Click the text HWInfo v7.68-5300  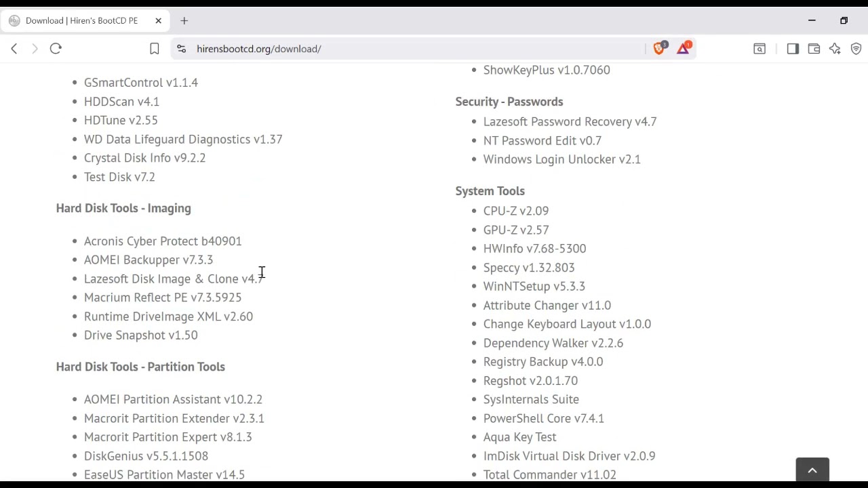pos(534,249)
